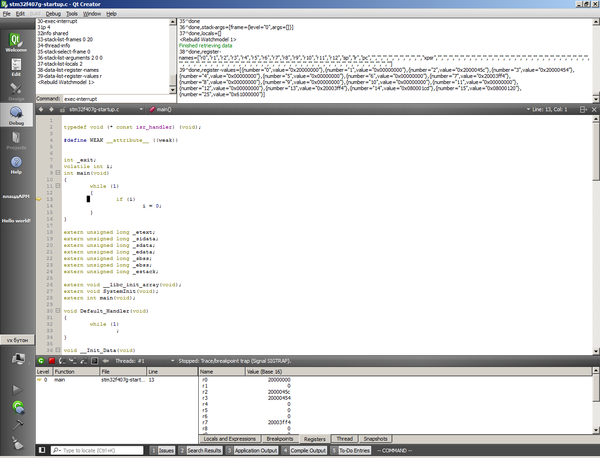Click the registers panel vertical scrollbar
Viewport: 600px width, 458px height.
pyautogui.click(x=596, y=400)
